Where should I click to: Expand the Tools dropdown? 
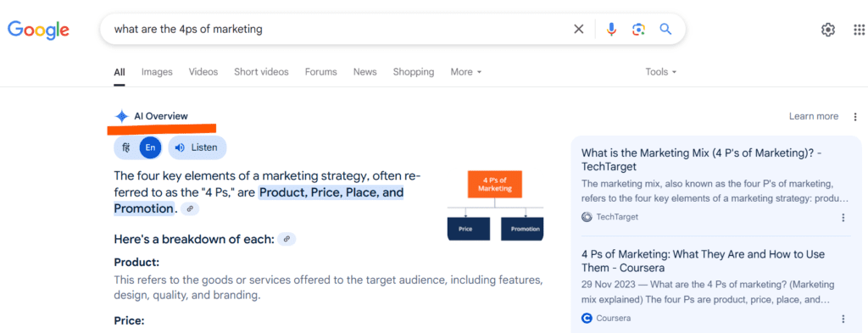661,72
